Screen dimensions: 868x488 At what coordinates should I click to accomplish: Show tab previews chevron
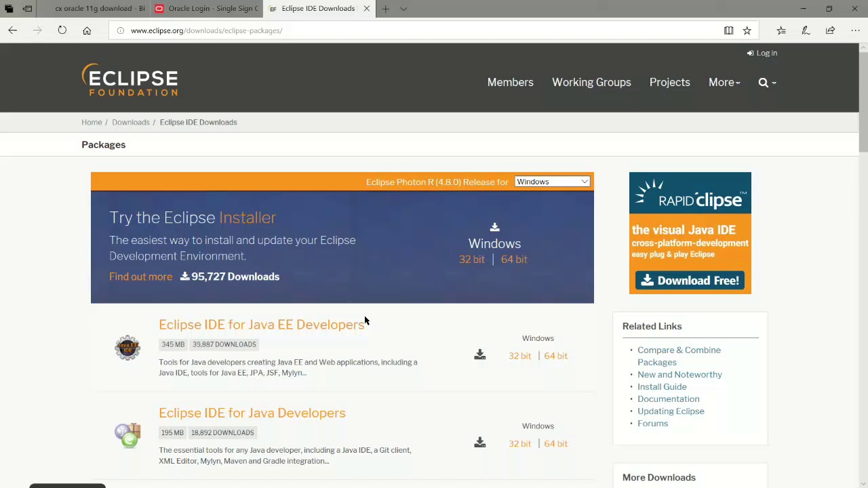pos(403,9)
